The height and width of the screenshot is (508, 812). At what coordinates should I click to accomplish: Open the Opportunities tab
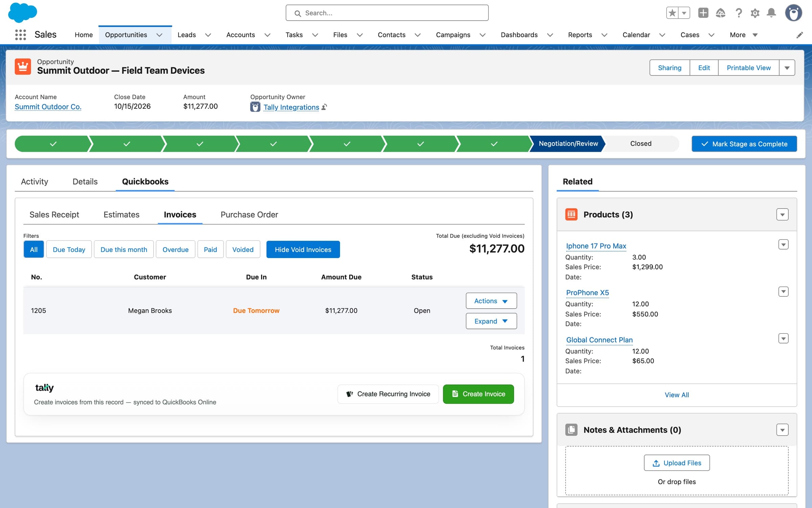[x=126, y=35]
